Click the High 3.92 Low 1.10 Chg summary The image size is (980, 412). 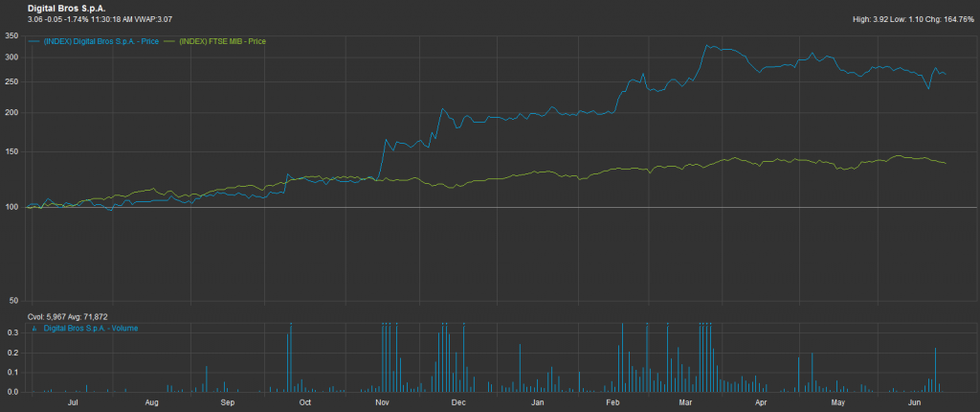click(913, 19)
